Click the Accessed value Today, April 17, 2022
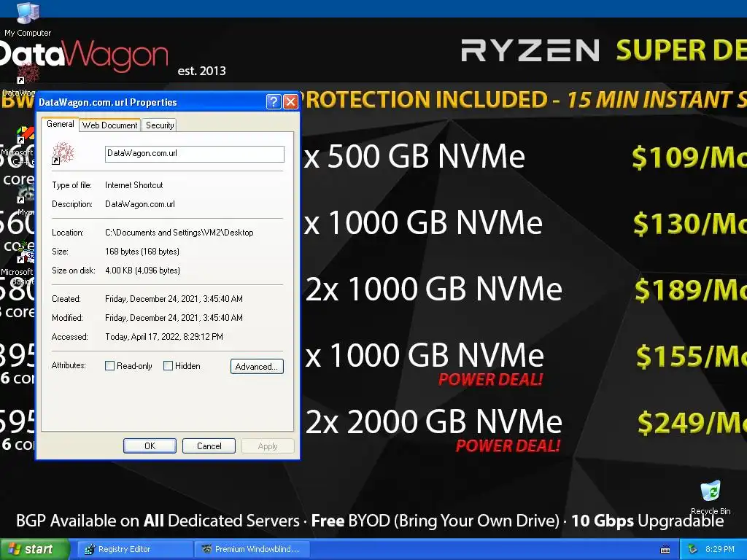 tap(164, 337)
